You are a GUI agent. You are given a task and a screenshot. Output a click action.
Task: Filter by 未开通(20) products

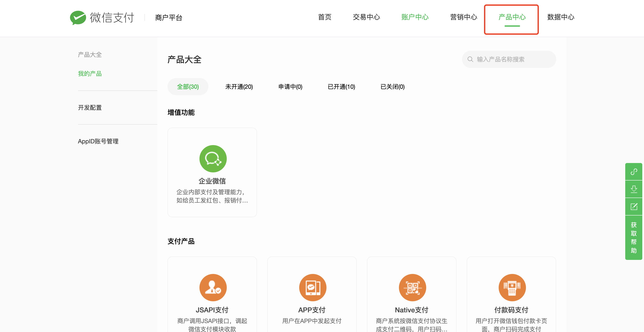[239, 87]
